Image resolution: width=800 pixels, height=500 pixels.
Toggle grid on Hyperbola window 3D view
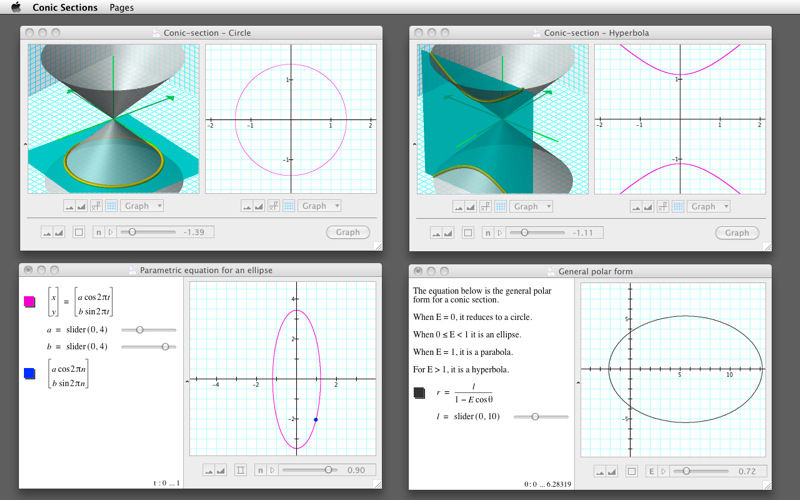[501, 207]
